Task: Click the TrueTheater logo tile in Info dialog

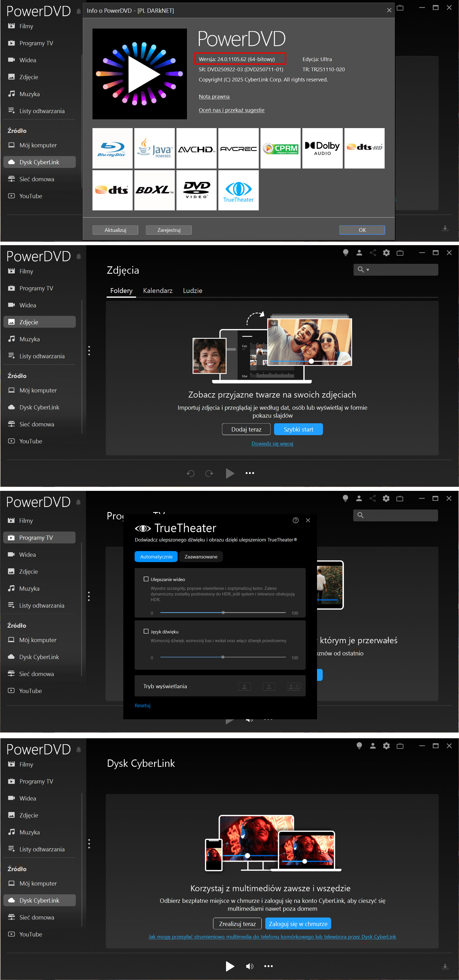Action: [238, 190]
